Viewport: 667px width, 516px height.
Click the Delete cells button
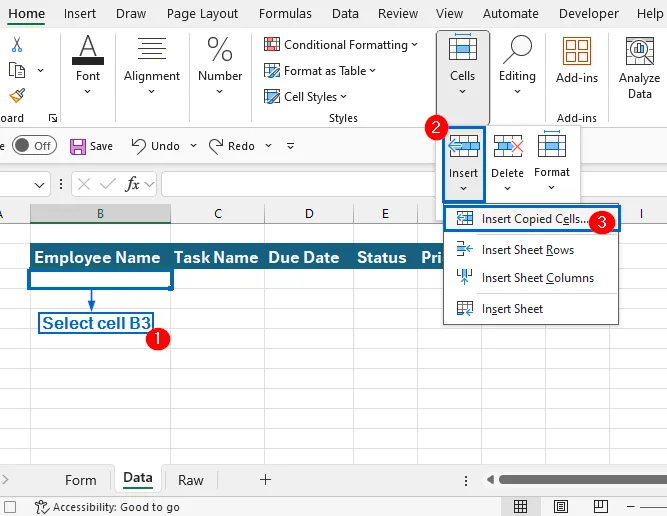click(x=507, y=164)
